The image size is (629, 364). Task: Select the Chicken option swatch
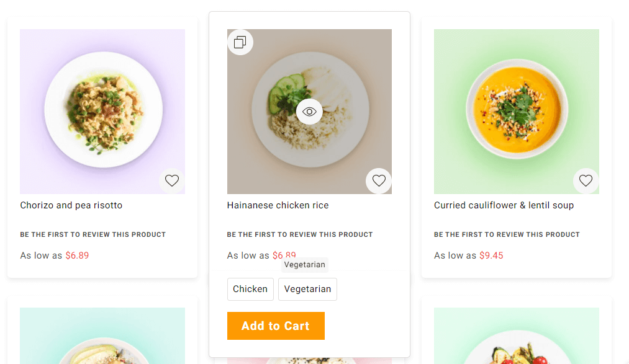point(250,289)
